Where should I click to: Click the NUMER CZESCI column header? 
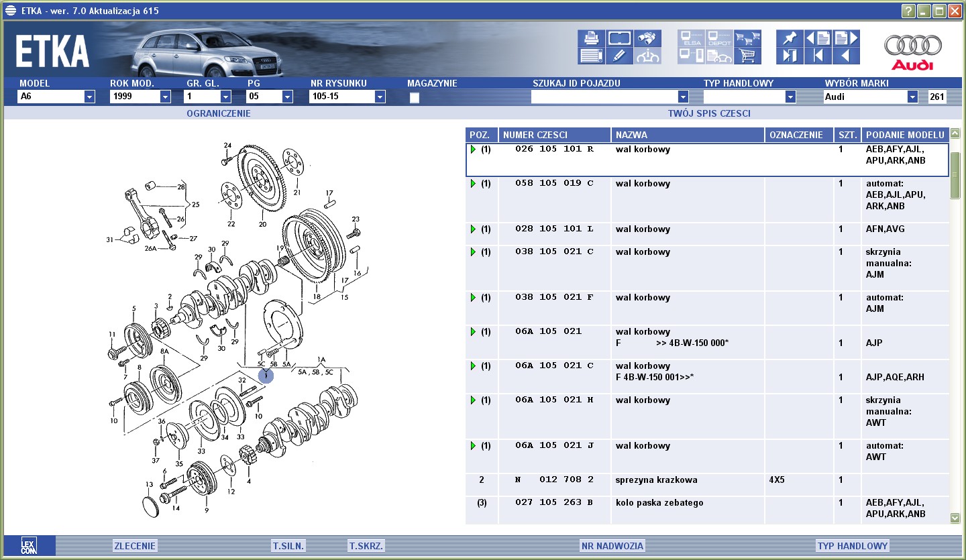pyautogui.click(x=555, y=135)
